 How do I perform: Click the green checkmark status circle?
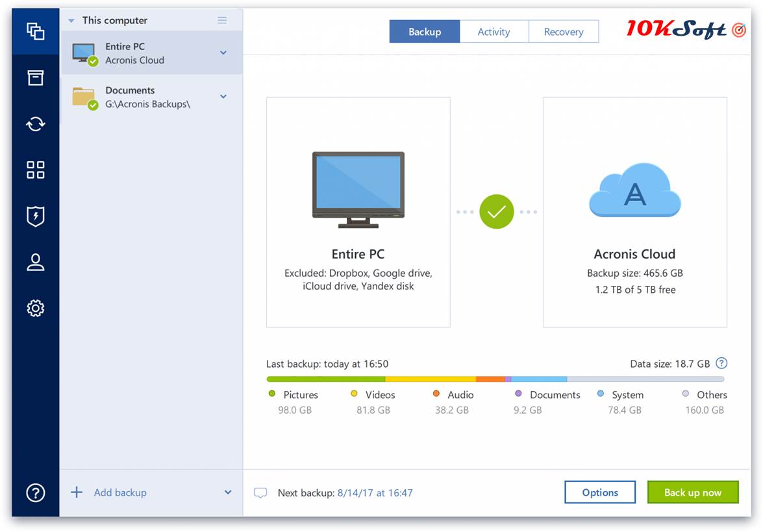pos(496,212)
